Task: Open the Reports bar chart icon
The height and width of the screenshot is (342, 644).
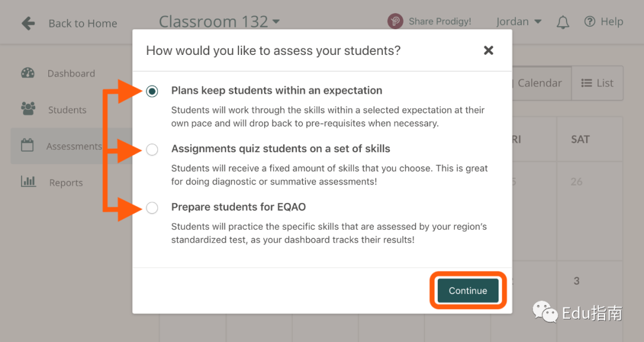Action: (x=29, y=181)
